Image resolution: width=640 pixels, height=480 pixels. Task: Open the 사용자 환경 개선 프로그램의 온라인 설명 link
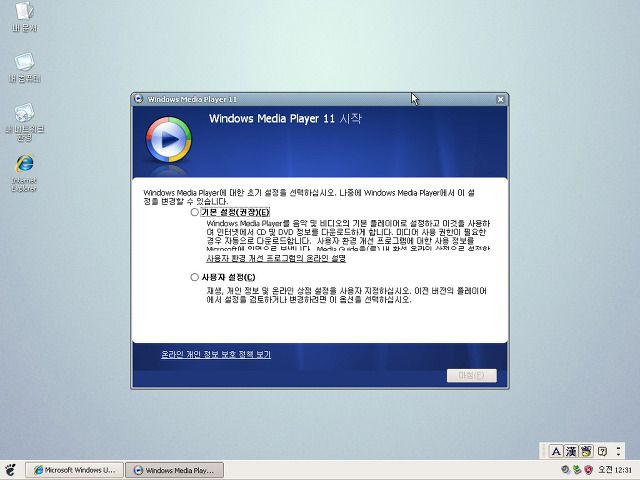[x=276, y=258]
